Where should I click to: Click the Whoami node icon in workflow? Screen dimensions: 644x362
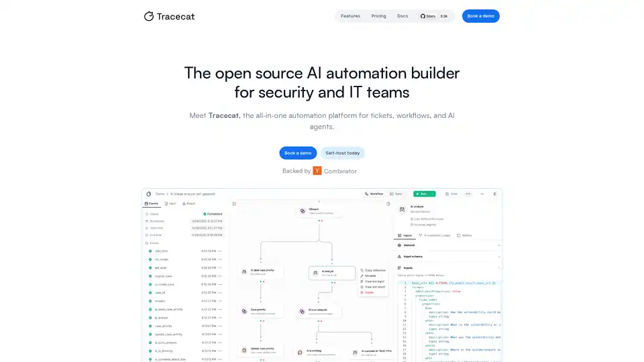[303, 210]
